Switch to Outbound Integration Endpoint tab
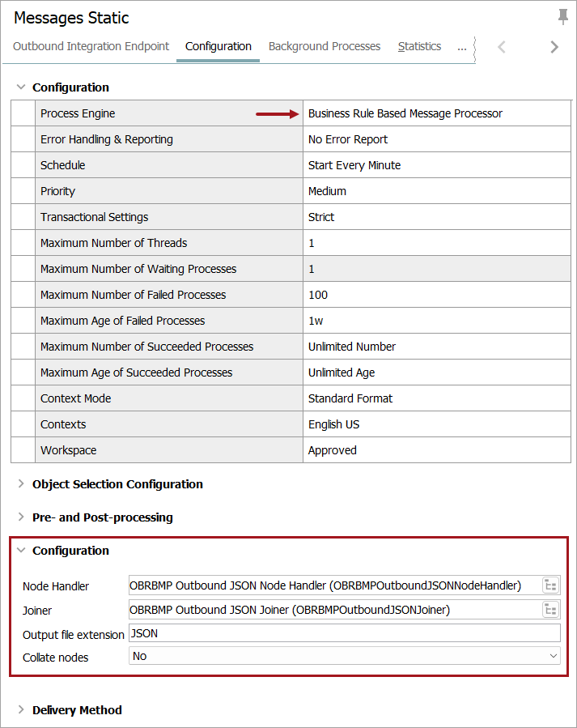Image resolution: width=577 pixels, height=728 pixels. (91, 46)
